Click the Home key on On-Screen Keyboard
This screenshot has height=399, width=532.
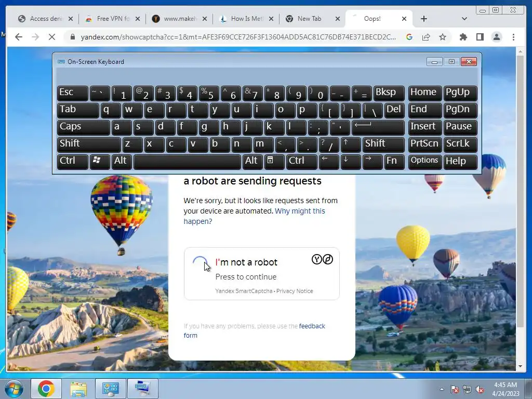tap(425, 93)
